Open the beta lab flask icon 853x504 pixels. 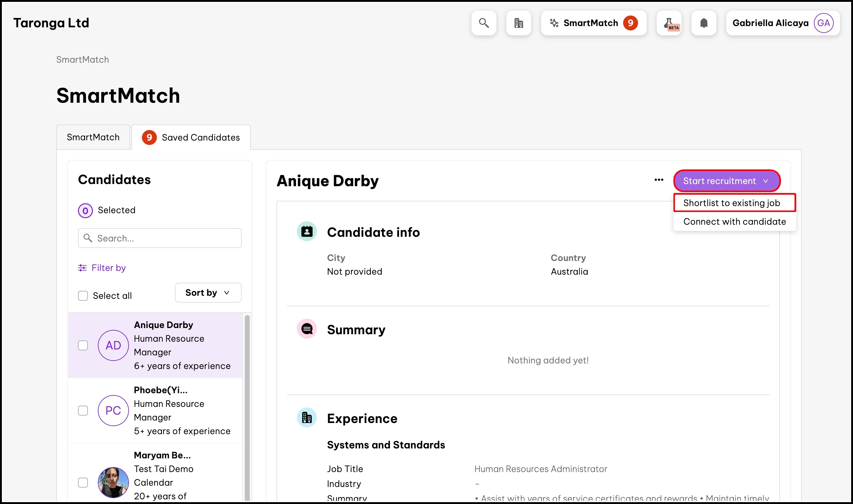pyautogui.click(x=669, y=23)
